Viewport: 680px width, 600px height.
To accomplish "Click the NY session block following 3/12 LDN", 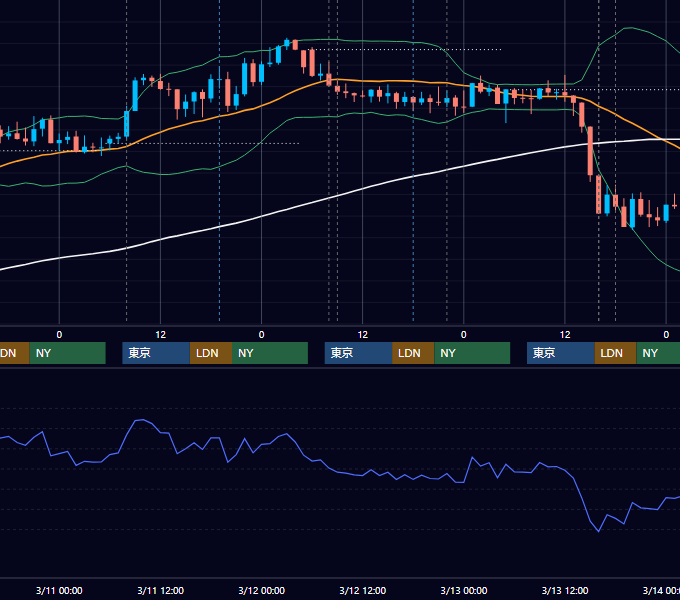I will click(472, 353).
